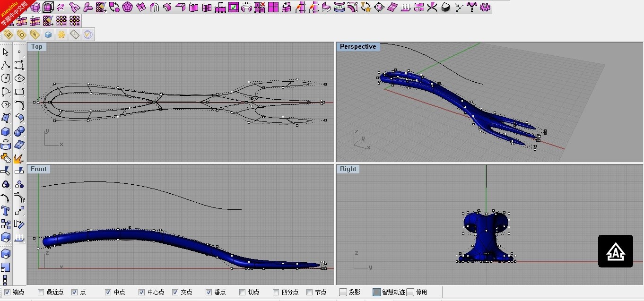Click the T with star icon
Viewport: 644px width, 301px height.
[x=366, y=7]
